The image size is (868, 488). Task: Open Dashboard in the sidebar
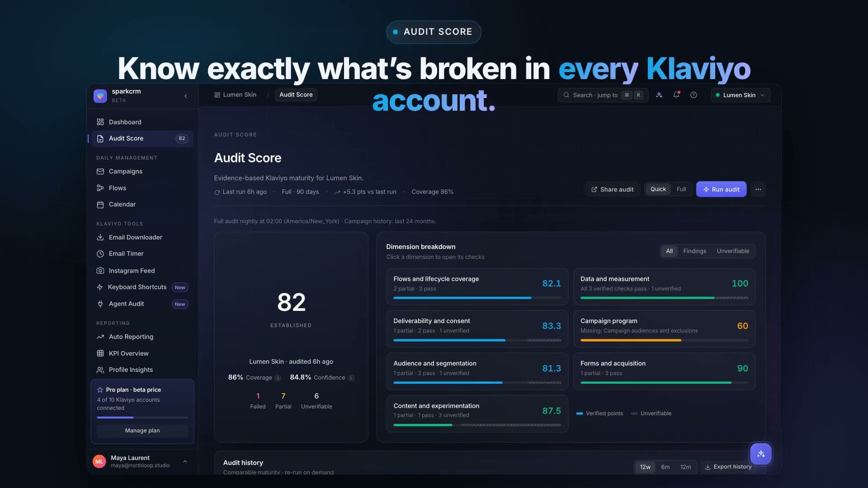pos(142,122)
